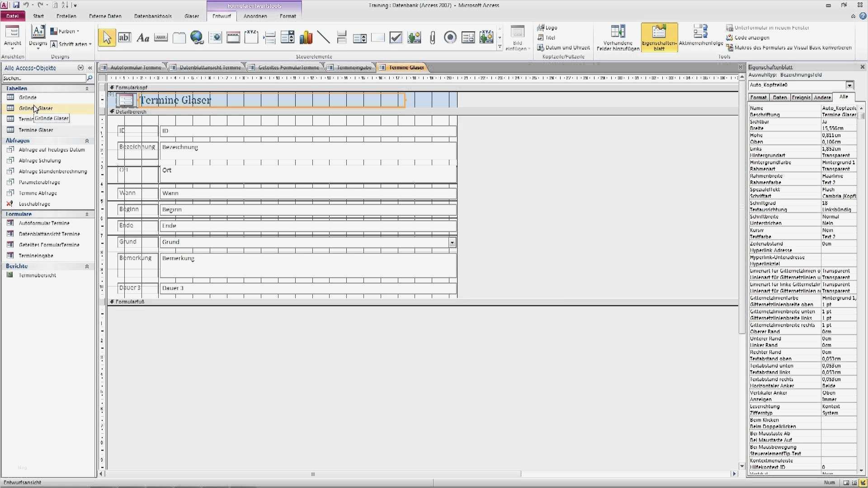This screenshot has width=868, height=488.
Task: Select the check box control tool
Action: [x=396, y=38]
